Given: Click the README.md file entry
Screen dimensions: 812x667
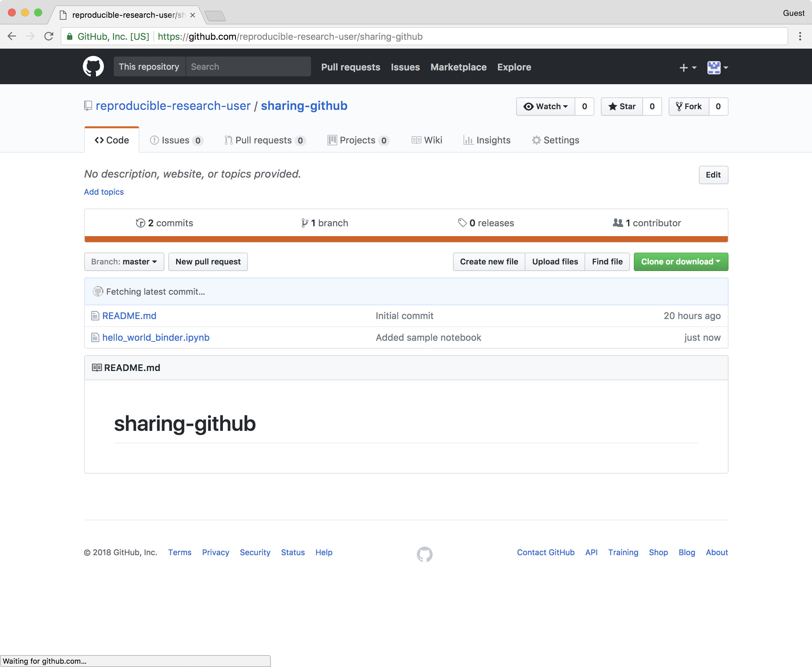Looking at the screenshot, I should click(x=128, y=315).
